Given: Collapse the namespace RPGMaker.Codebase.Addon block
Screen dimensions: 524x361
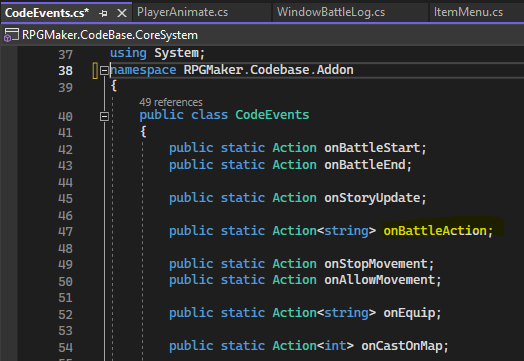Looking at the screenshot, I should tap(104, 71).
